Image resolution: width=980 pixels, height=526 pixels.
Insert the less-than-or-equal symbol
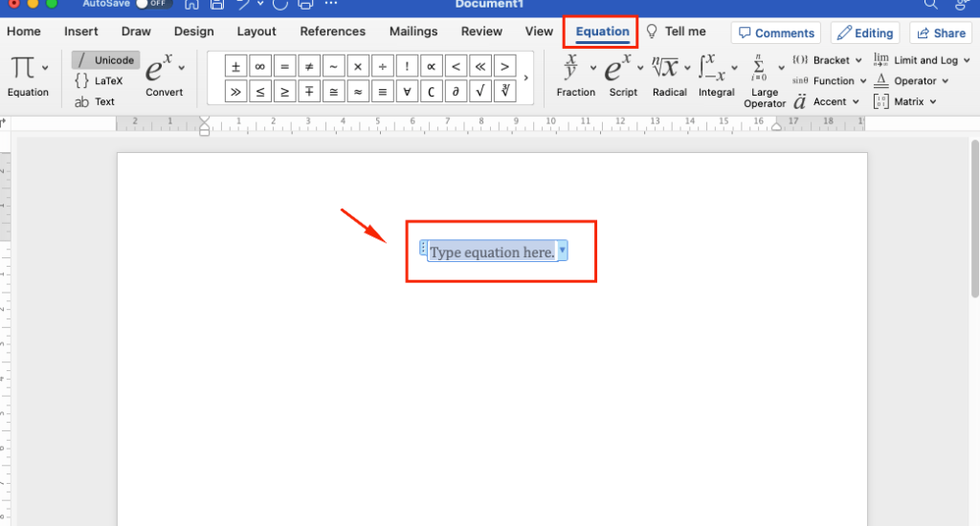point(260,92)
